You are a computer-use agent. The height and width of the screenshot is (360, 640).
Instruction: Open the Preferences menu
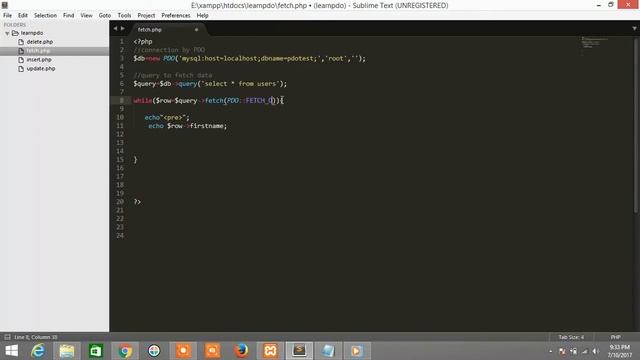pos(176,16)
